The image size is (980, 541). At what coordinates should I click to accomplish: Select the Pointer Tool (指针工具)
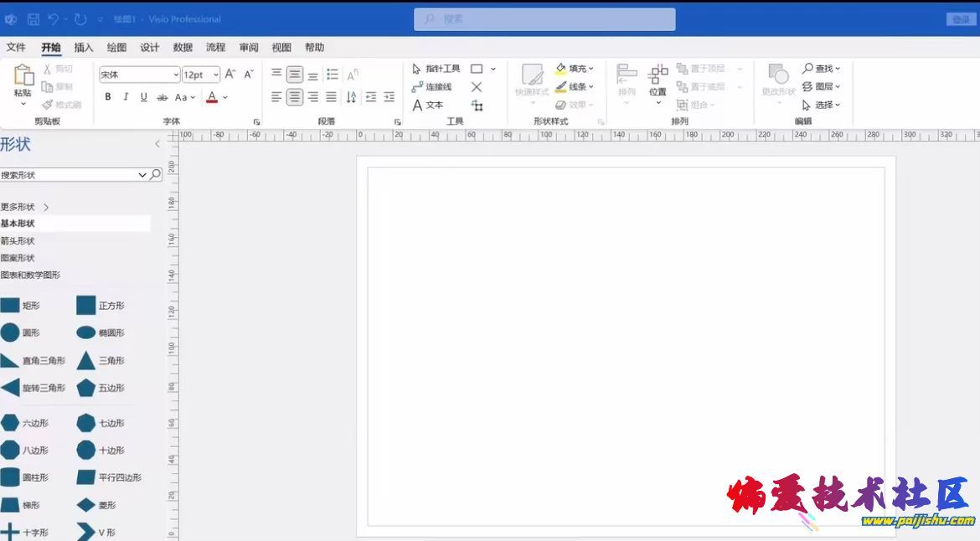pyautogui.click(x=436, y=69)
